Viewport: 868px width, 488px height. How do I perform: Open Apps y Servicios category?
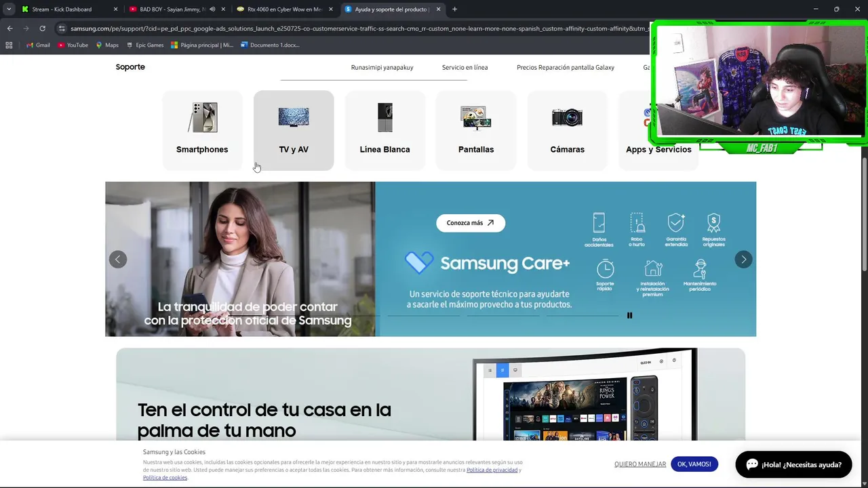[658, 130]
